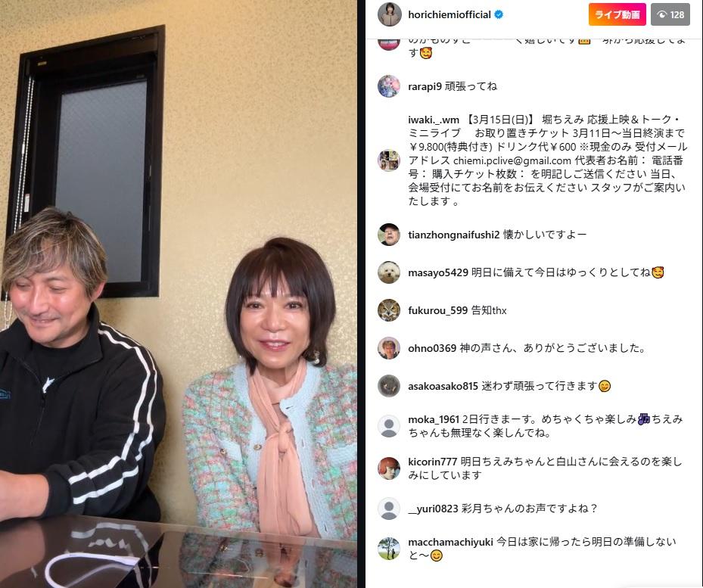Click the live video feed area
Image resolution: width=703 pixels, height=588 pixels.
tap(179, 294)
